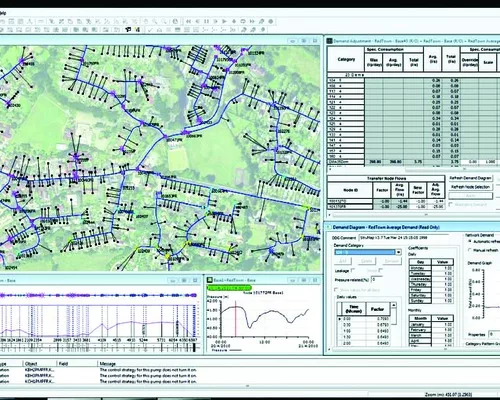The width and height of the screenshot is (500, 400).
Task: Click the Demand Adjustment window icon
Action: point(330,41)
